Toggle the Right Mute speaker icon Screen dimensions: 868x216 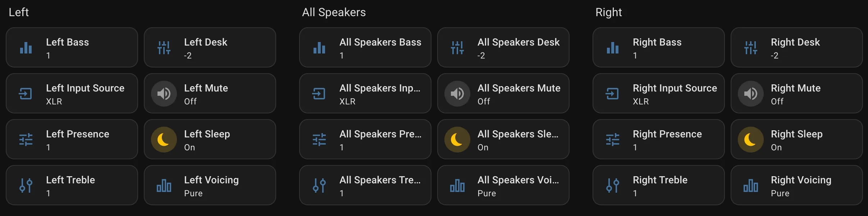click(x=751, y=94)
